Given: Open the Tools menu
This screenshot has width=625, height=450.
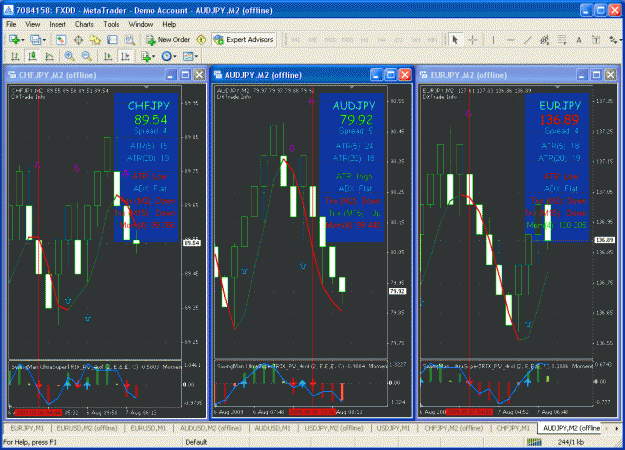Looking at the screenshot, I should pos(111,24).
